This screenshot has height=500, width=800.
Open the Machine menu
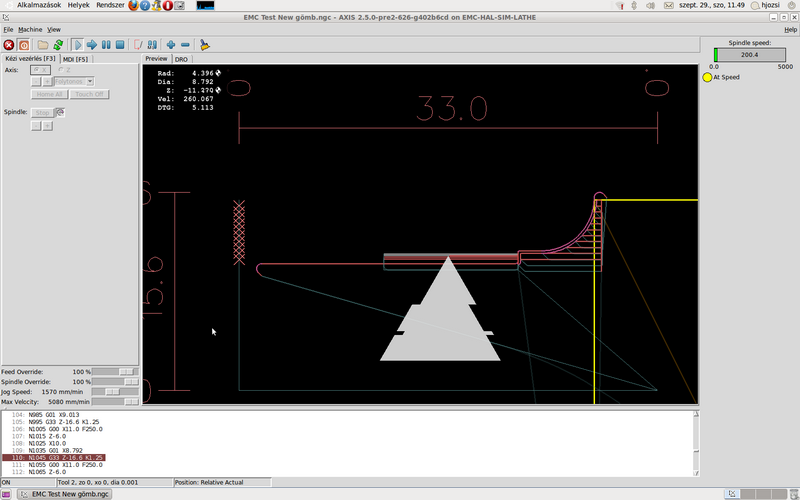(30, 30)
